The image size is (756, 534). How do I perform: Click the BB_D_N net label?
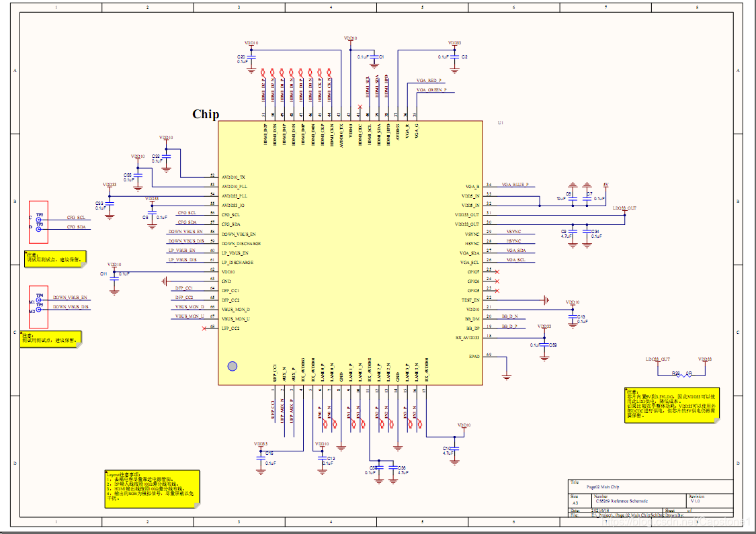click(509, 316)
